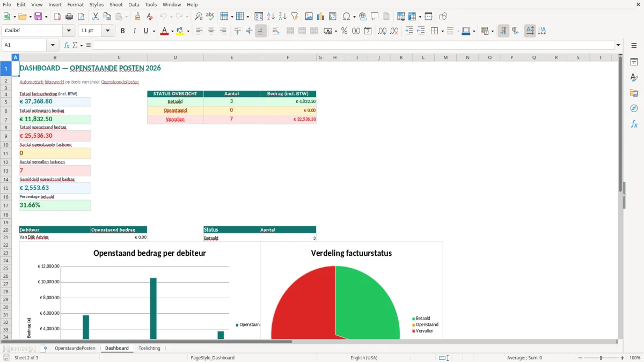Open the sidebar Functions deck

(634, 124)
